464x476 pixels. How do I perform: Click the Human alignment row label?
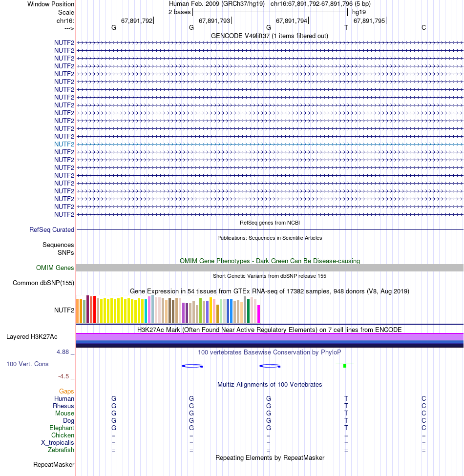(x=64, y=398)
